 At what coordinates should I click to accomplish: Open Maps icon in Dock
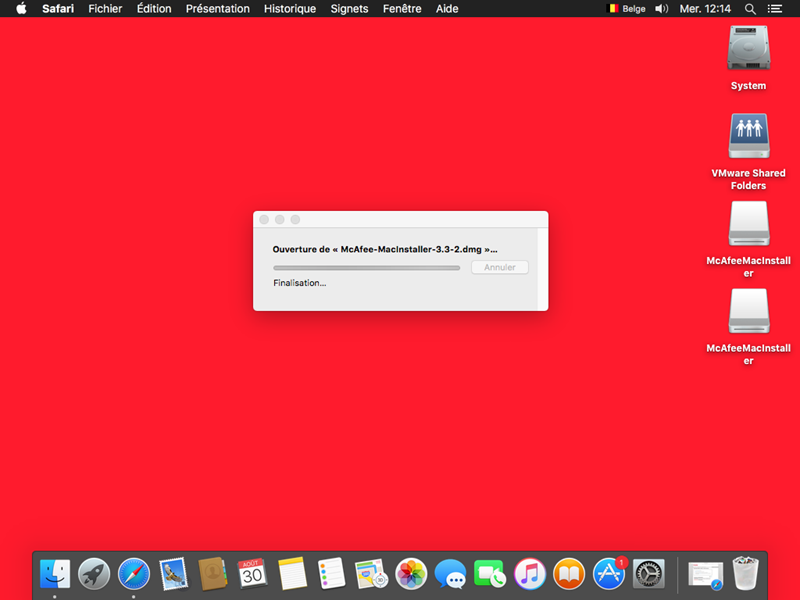click(x=371, y=573)
